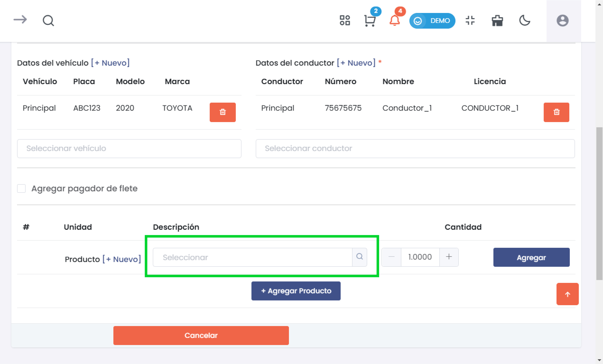Image resolution: width=603 pixels, height=364 pixels.
Task: Open the product Seleccionar description dropdown
Action: 252,257
